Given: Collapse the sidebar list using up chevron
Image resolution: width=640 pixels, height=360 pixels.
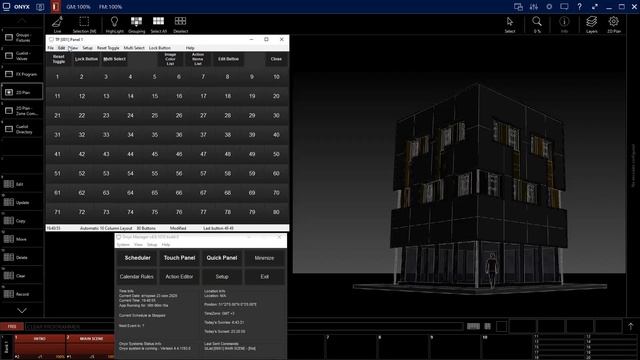Looking at the screenshot, I should 22,20.
